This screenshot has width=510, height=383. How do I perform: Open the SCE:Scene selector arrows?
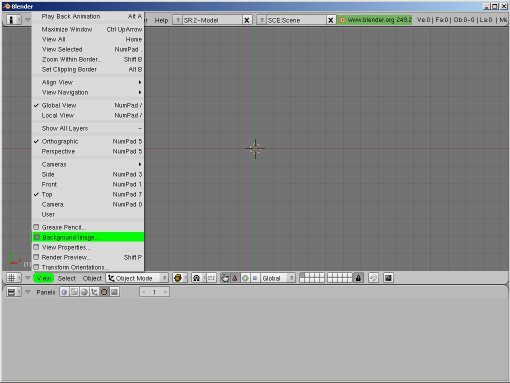pyautogui.click(x=262, y=20)
